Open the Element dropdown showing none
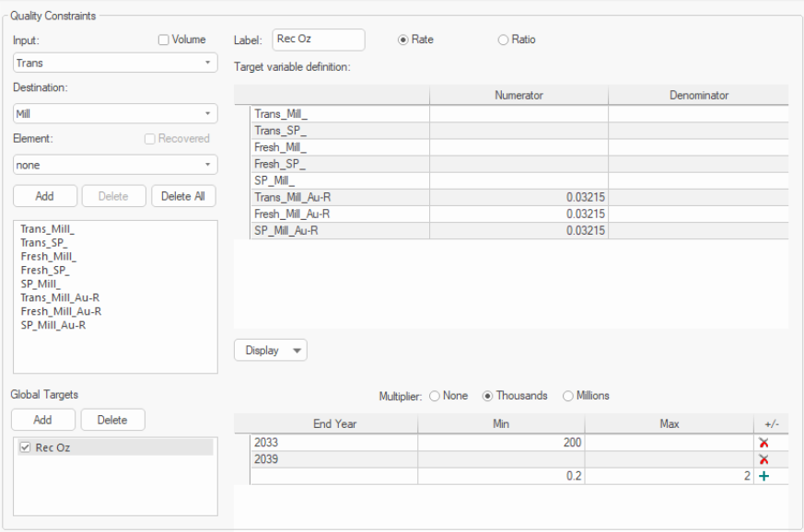The width and height of the screenshot is (804, 532). tap(115, 165)
